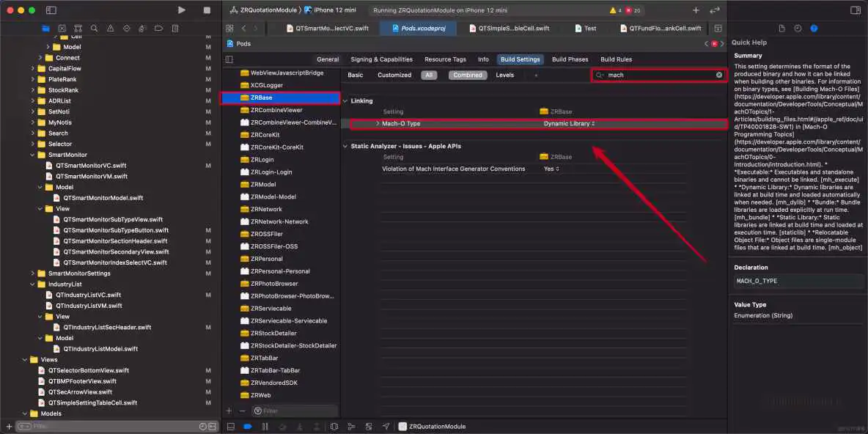Switch to the Build Phases tab
Screen dimensions: 868x434
[x=570, y=59]
